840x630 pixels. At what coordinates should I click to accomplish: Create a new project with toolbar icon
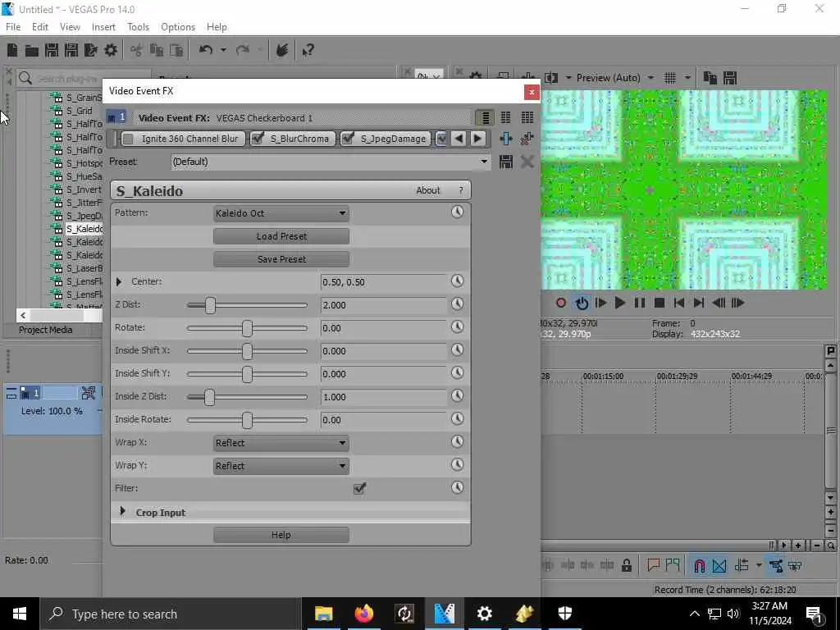12,50
